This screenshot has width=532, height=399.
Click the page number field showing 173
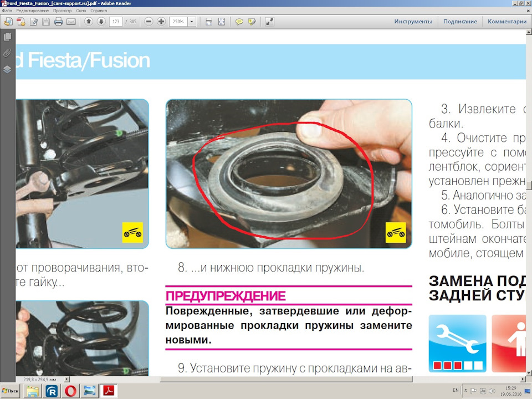click(116, 22)
